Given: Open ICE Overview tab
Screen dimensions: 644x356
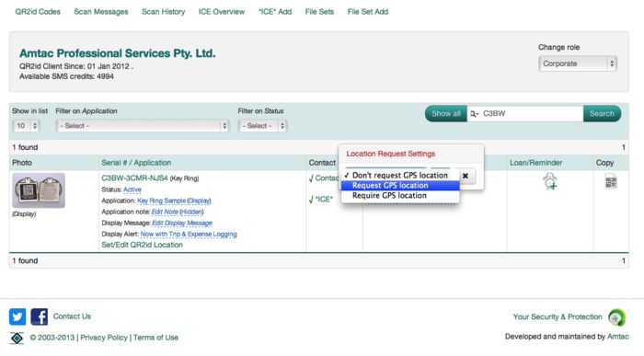Looking at the screenshot, I should pos(222,12).
